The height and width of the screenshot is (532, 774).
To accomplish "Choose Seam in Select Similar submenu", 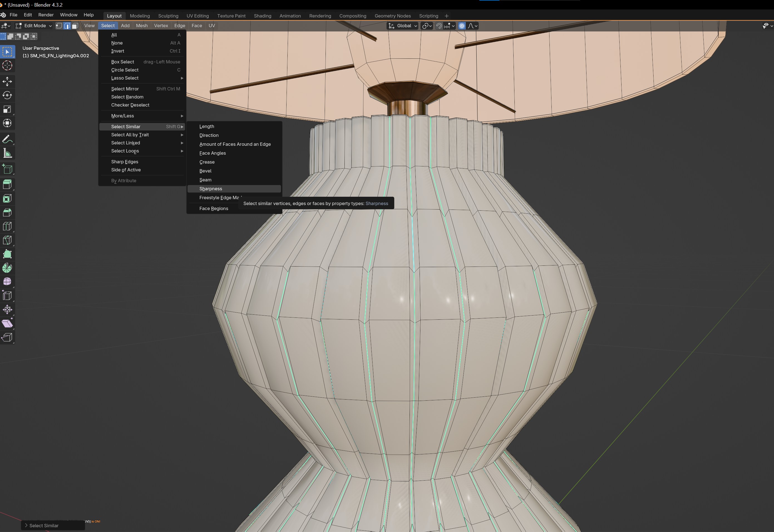I will point(234,180).
